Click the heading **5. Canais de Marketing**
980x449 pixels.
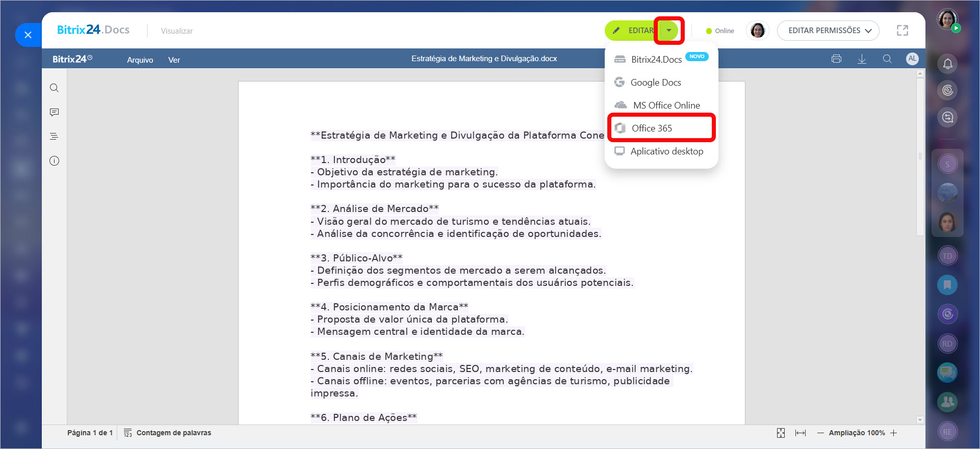tap(376, 356)
